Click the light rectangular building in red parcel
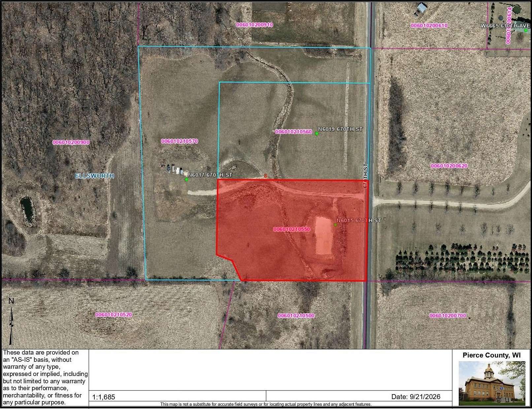This screenshot has height=409, width=532. pyautogui.click(x=324, y=235)
